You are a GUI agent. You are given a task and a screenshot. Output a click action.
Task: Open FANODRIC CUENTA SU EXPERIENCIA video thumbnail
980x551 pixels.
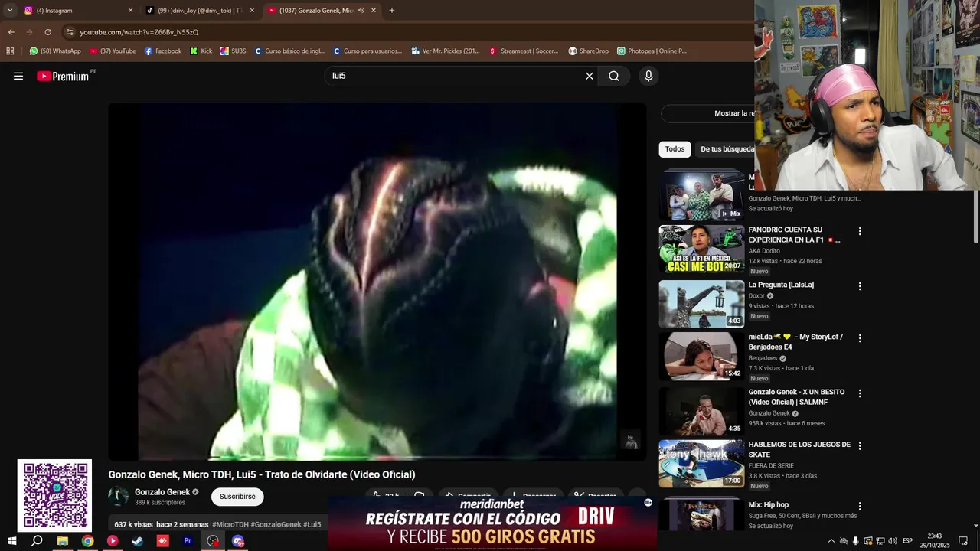pos(701,249)
